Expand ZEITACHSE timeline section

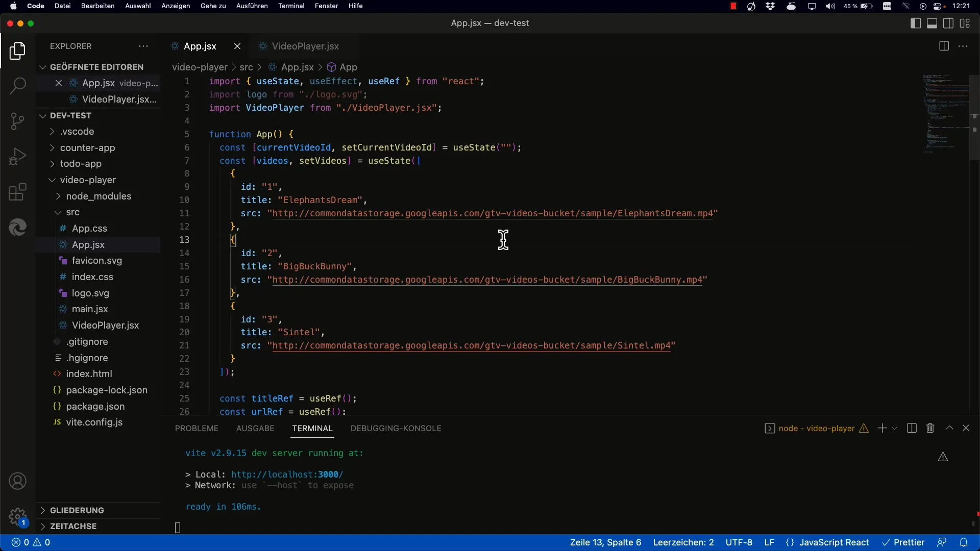98,526
